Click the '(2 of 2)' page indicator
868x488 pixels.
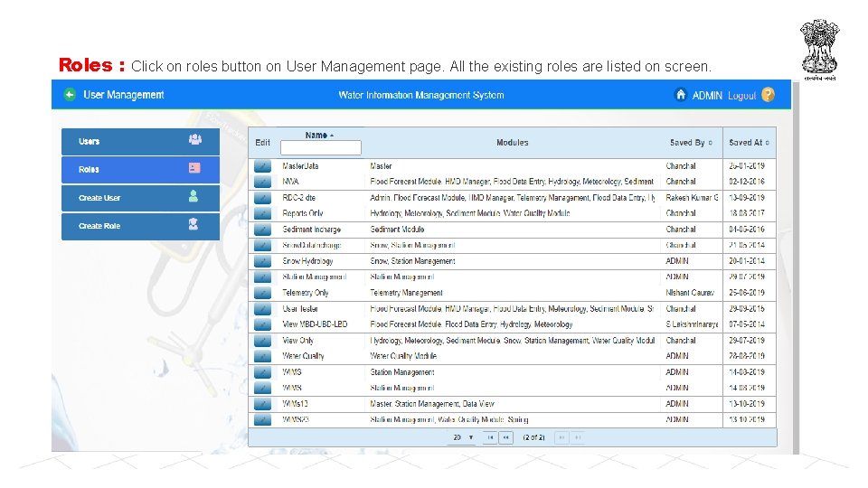(x=533, y=437)
